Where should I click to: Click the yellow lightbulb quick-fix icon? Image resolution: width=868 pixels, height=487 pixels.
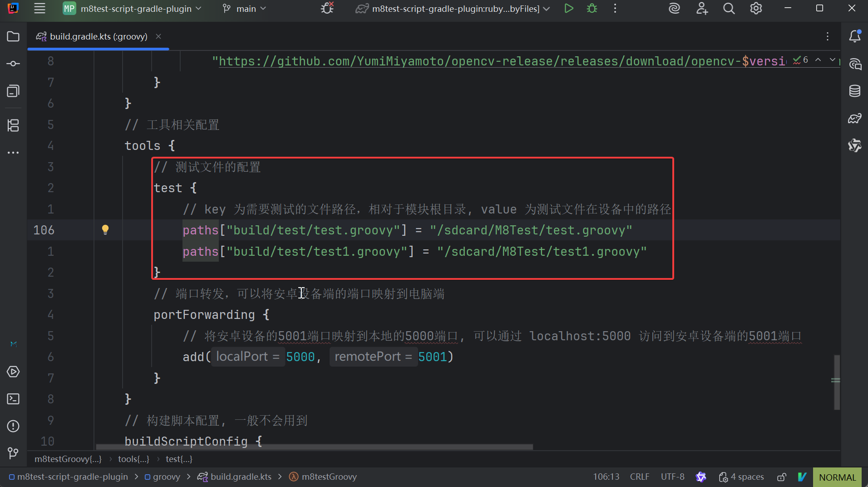[x=105, y=230]
